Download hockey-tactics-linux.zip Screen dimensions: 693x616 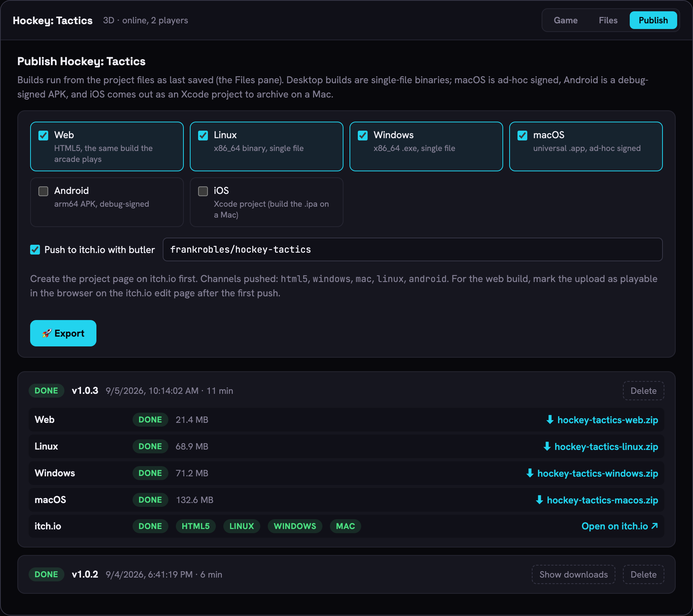click(x=600, y=447)
